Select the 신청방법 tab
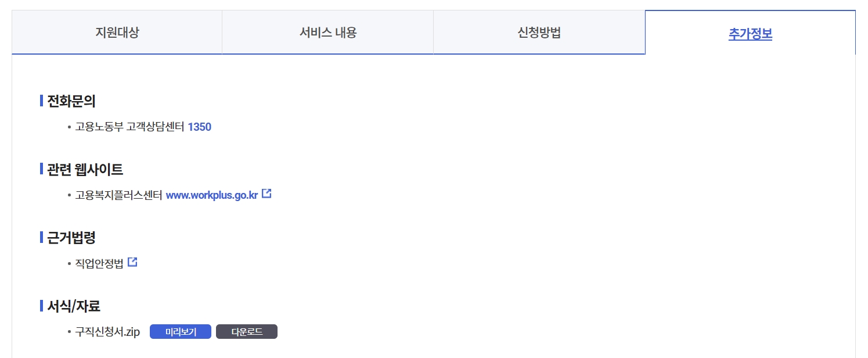 pos(539,33)
